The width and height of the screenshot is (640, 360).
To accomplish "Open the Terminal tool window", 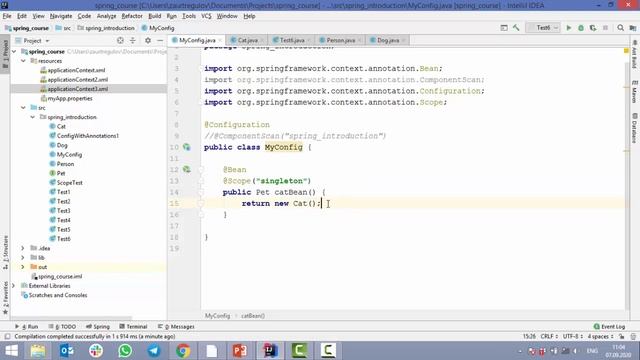I will click(x=133, y=327).
